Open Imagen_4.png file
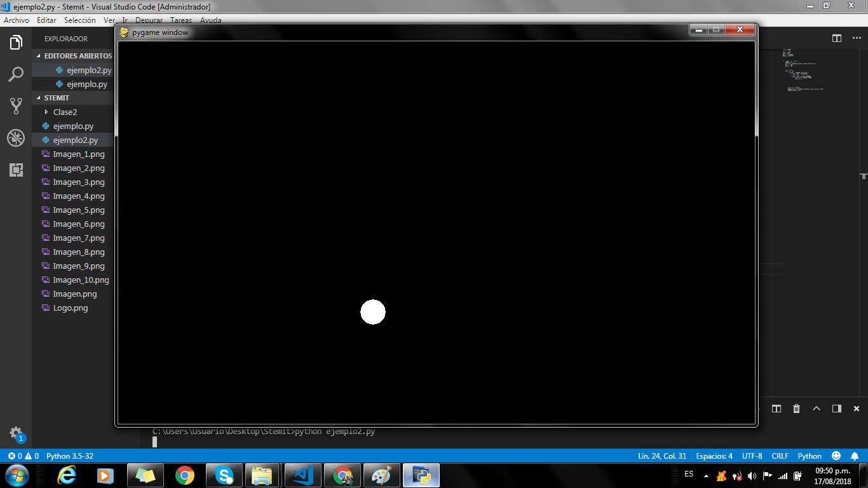Screen dimensions: 868x488 73,196
